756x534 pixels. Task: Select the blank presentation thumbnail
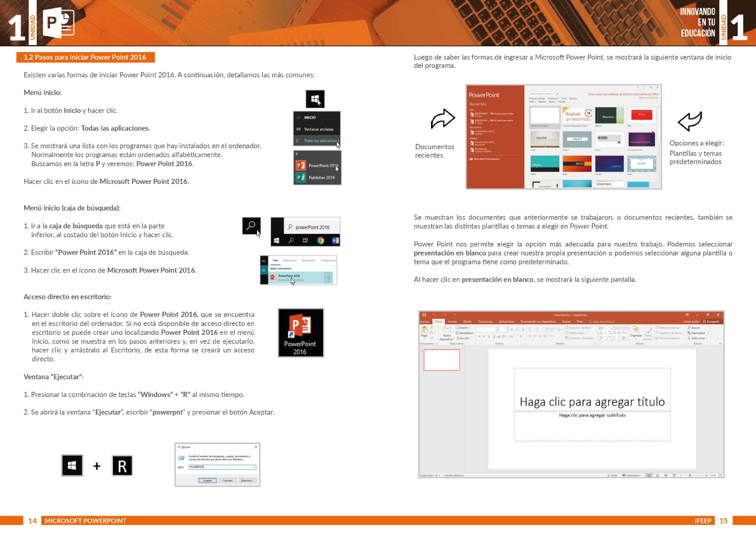click(x=545, y=115)
